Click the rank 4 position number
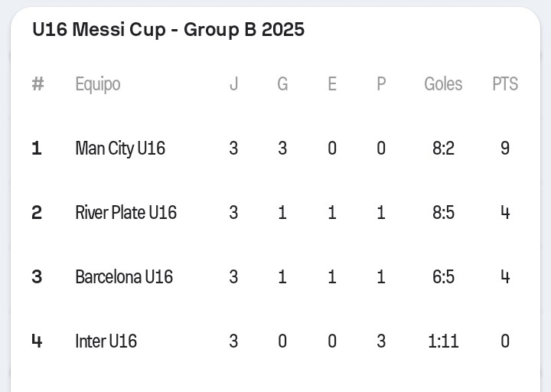This screenshot has height=392, width=551. pyautogui.click(x=37, y=341)
